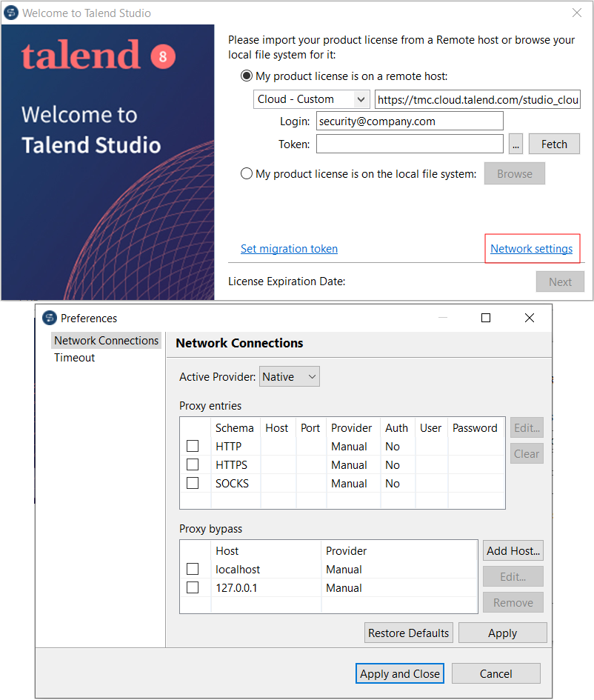This screenshot has width=594, height=700.
Task: Click the Clear button
Action: [x=527, y=453]
